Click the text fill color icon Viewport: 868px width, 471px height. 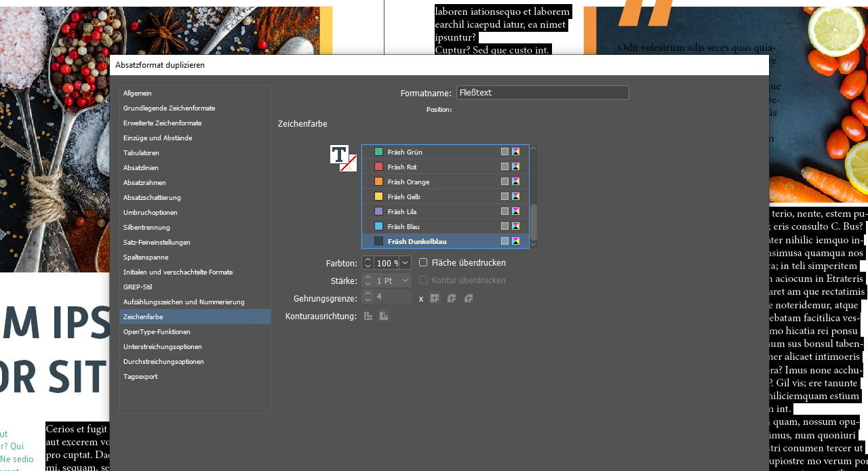point(338,154)
